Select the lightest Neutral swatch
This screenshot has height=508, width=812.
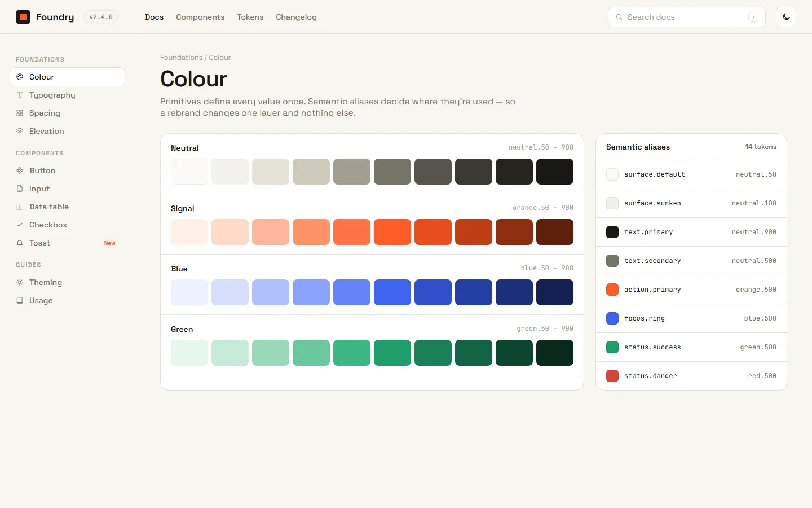[x=189, y=172]
